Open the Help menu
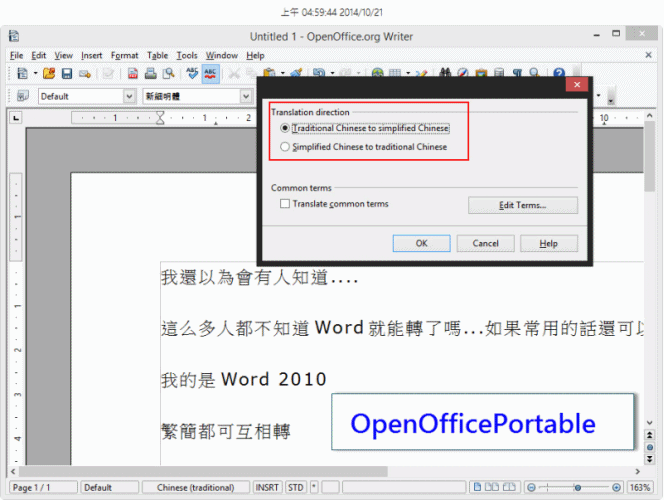664x500 pixels. (255, 55)
